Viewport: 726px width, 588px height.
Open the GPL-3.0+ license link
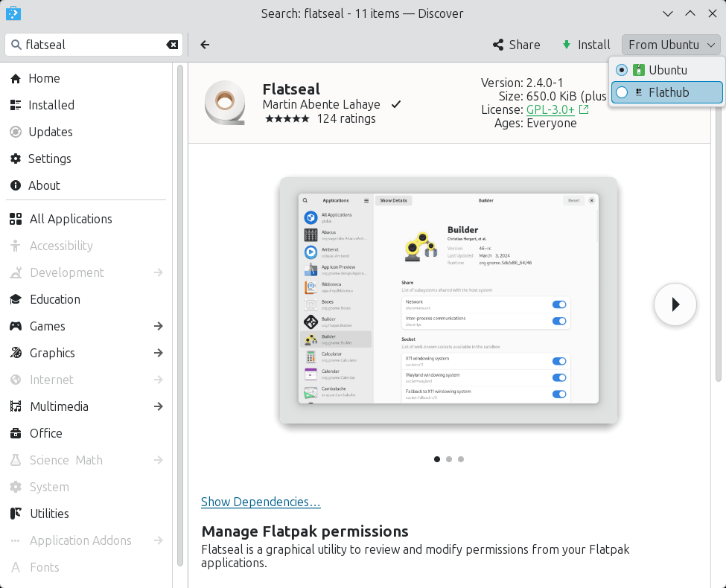[x=550, y=109]
